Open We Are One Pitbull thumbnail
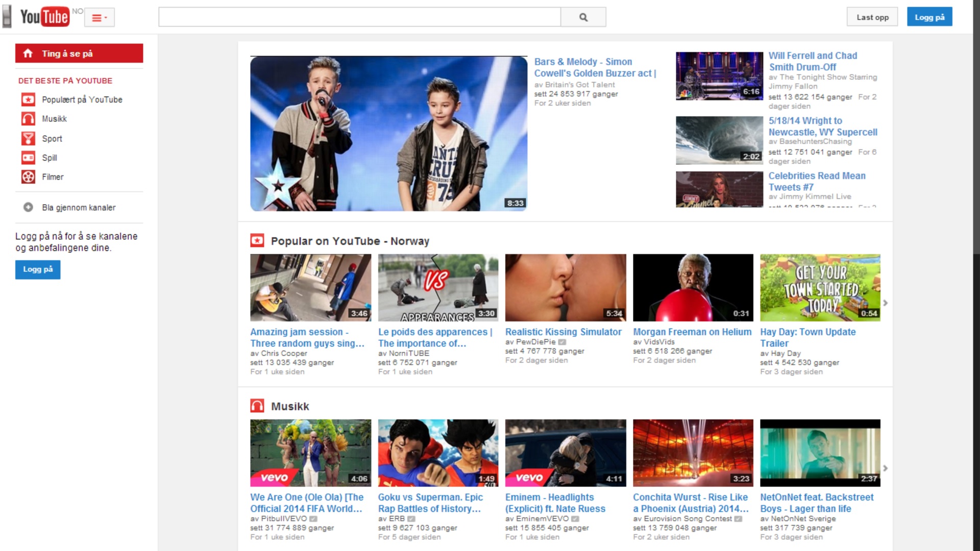980x551 pixels. point(310,453)
